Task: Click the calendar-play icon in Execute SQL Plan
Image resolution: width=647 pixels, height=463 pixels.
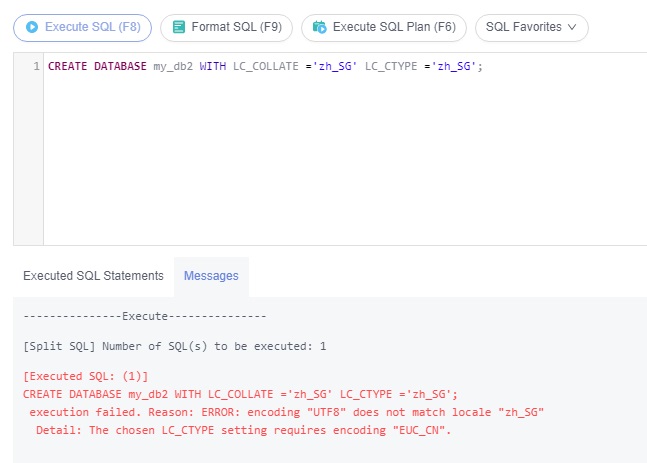Action: point(319,27)
